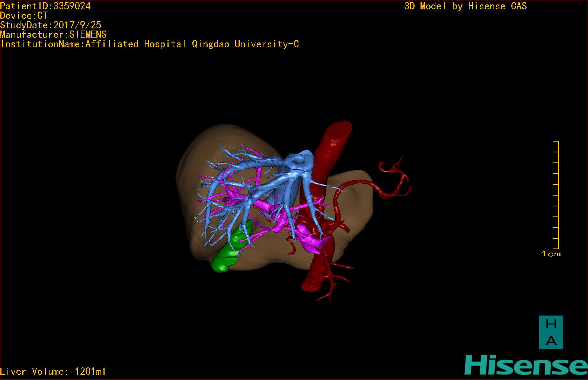Click the InstitutionName Affiliated Hospital text
588x380 pixels.
pos(150,44)
